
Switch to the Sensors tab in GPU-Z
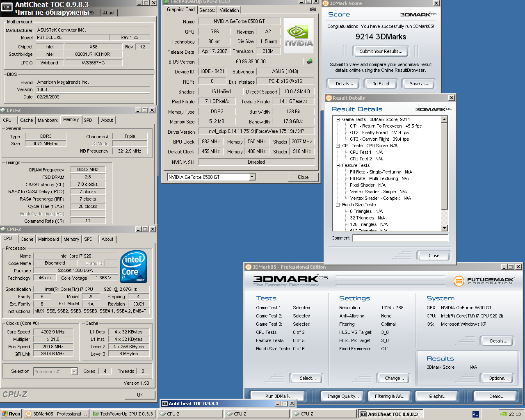pos(207,10)
